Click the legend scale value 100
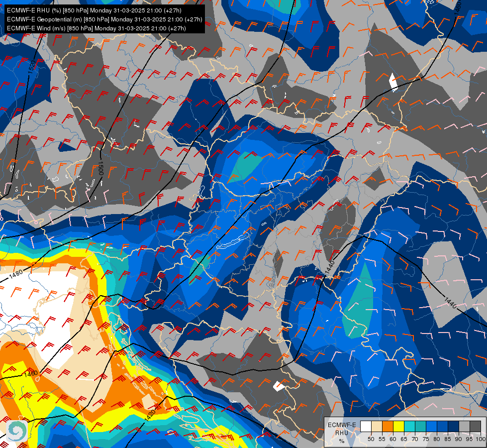 tap(480, 439)
